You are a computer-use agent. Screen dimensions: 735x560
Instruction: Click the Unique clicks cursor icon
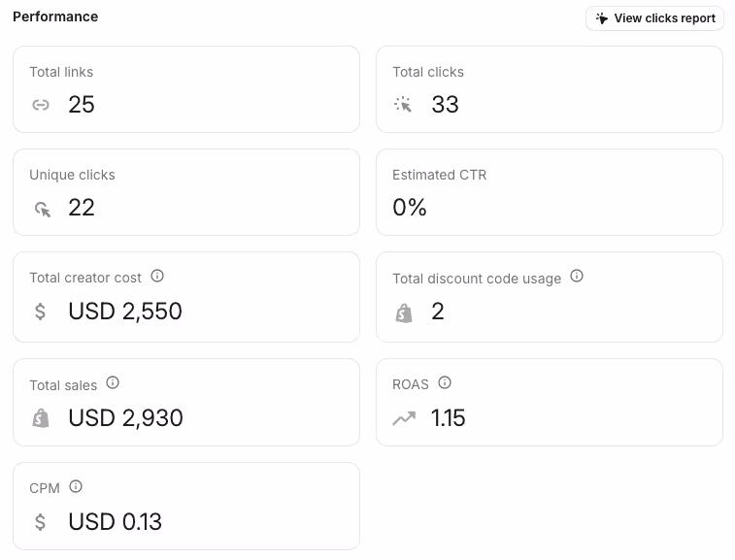42,209
